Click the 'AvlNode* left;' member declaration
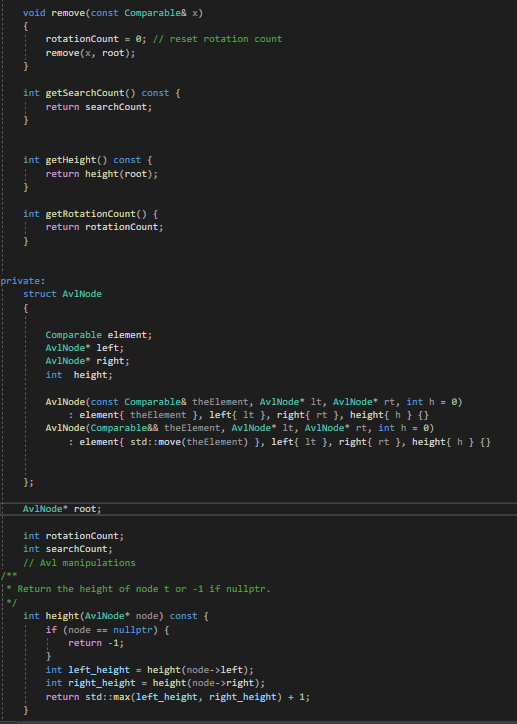Image resolution: width=517 pixels, height=724 pixels. (x=84, y=348)
